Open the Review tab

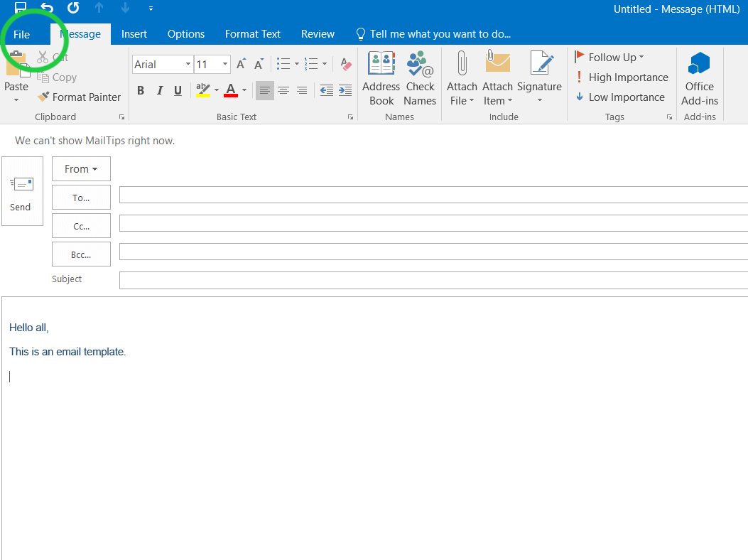pyautogui.click(x=318, y=34)
